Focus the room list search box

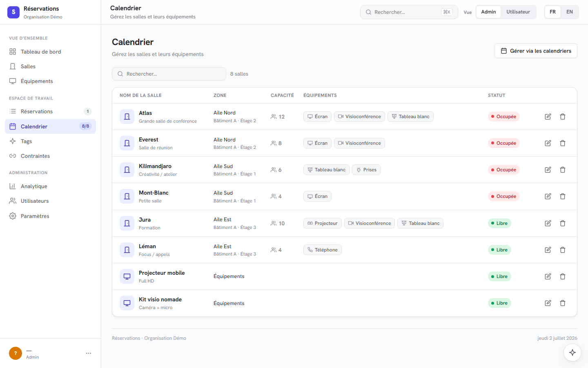tap(169, 74)
